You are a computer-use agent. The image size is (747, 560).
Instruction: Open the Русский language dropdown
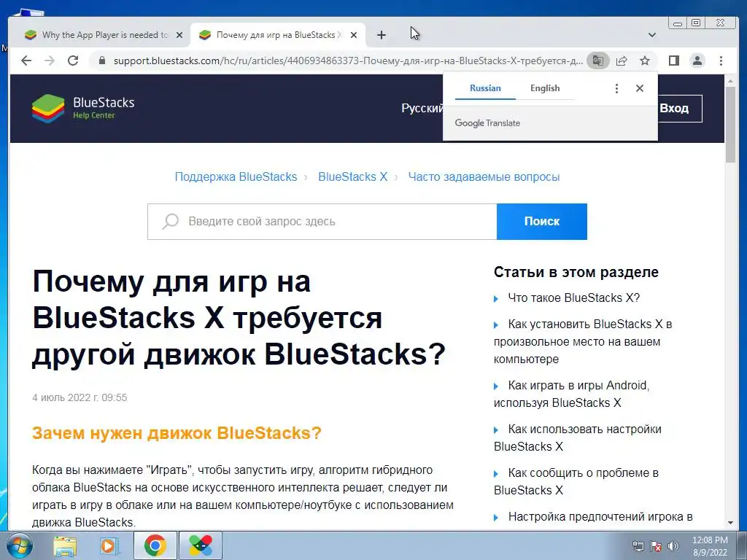[422, 108]
